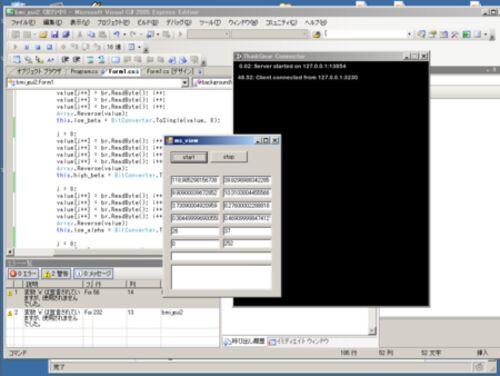Click the Paste icon in the toolbar
Viewport: 500px width, 376px height.
(102, 34)
